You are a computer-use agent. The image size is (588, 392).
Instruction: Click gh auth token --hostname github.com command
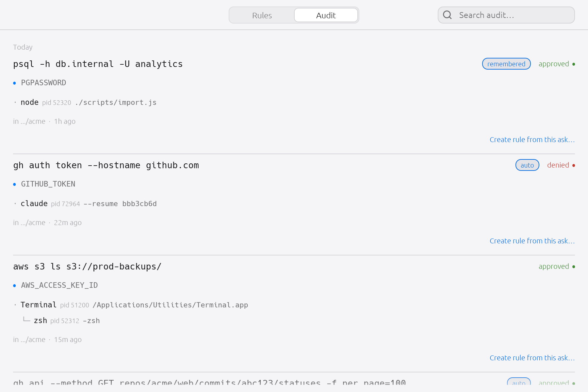point(106,165)
